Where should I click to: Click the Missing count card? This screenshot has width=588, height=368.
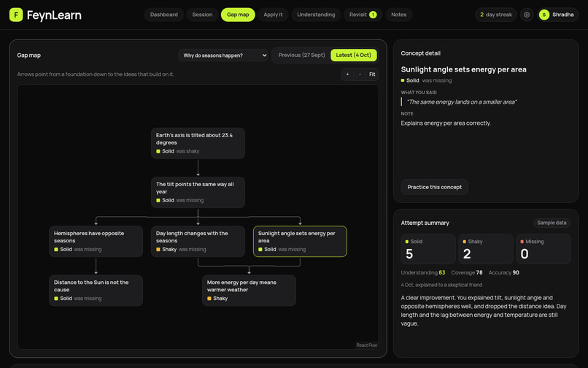(543, 249)
